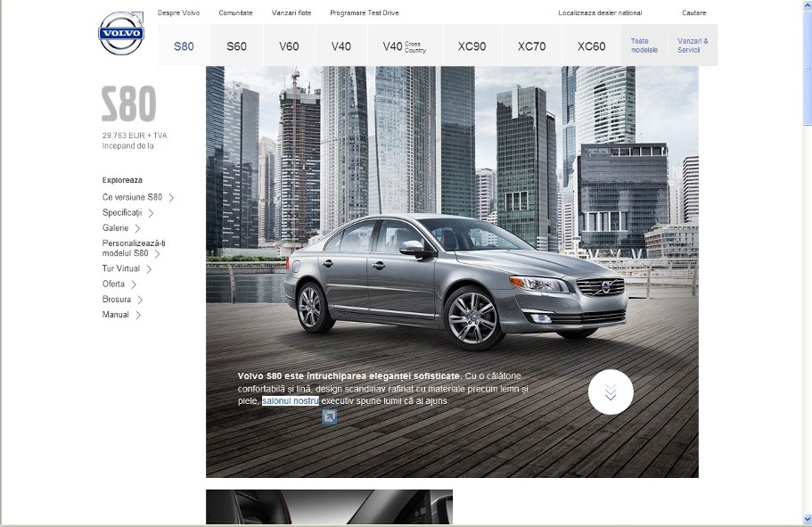The height and width of the screenshot is (527, 812).
Task: Open the Cautare search link
Action: click(694, 13)
